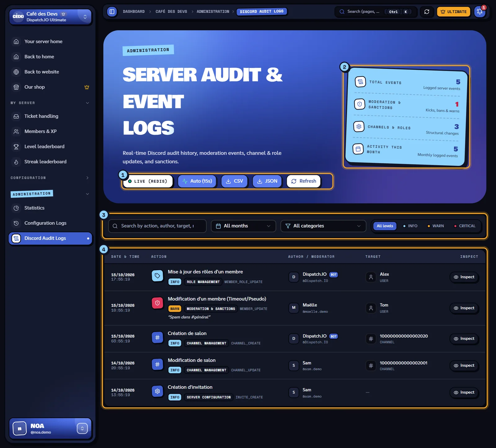Screen dimensions: 496x448
Task: Inspect the Maëlle member update event
Action: point(464,308)
